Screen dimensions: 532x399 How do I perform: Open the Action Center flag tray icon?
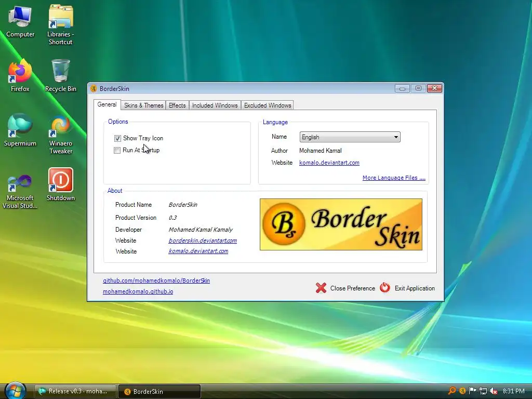473,391
